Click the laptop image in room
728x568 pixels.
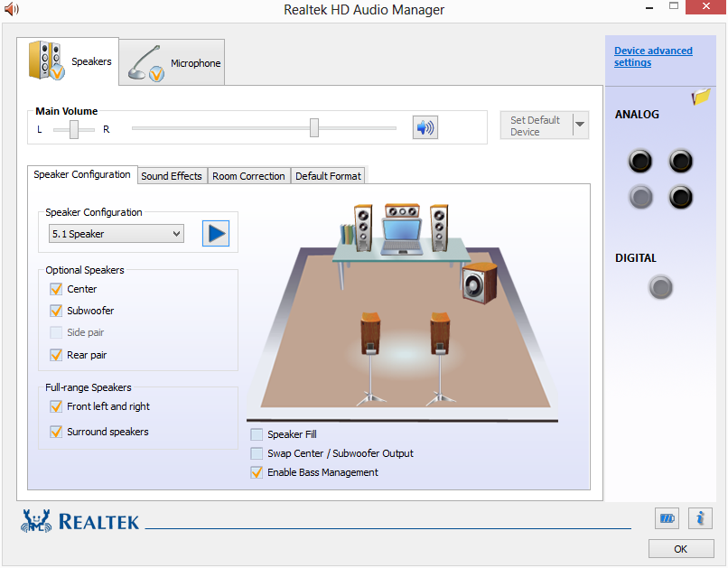402,237
